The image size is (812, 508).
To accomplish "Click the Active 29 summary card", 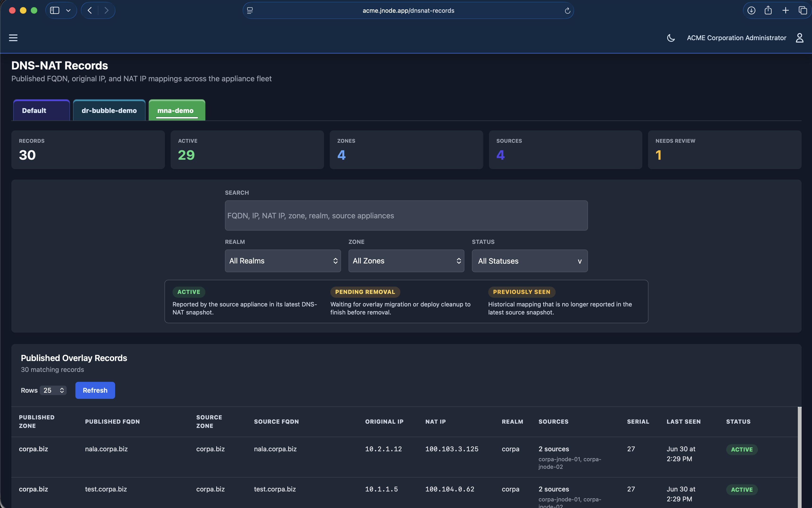I will pos(247,150).
